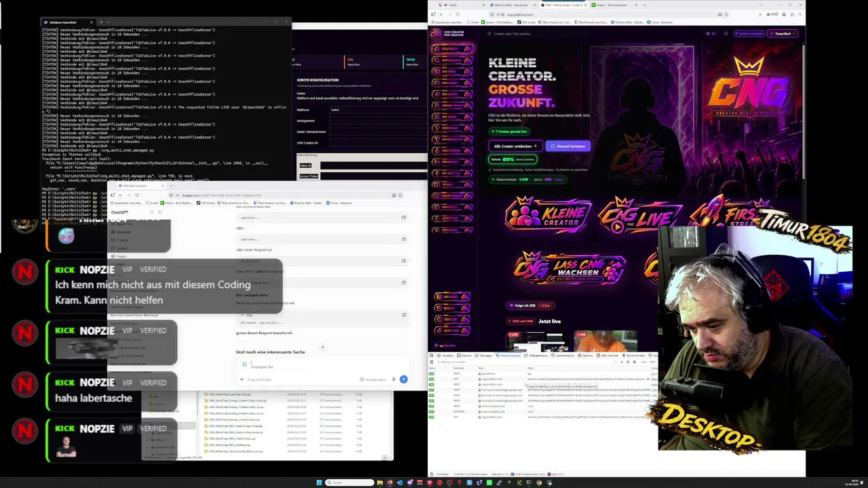Open the Regeln sidebar button
868x488 pixels.
pos(452,308)
